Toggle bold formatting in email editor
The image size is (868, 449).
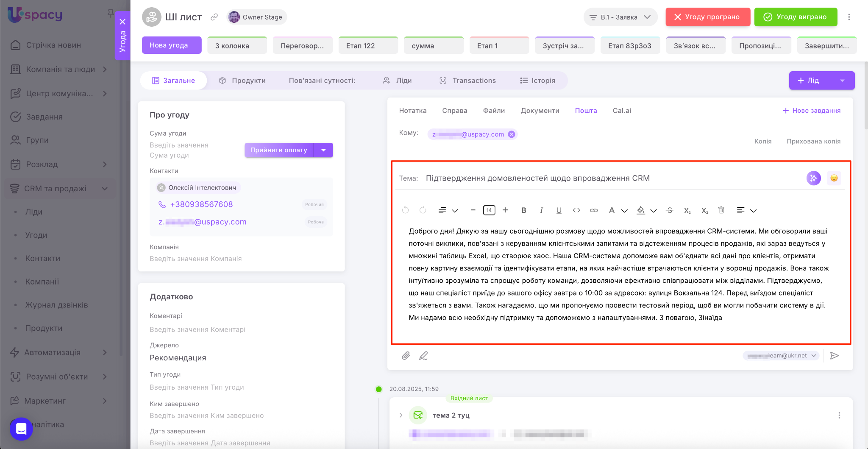click(524, 210)
